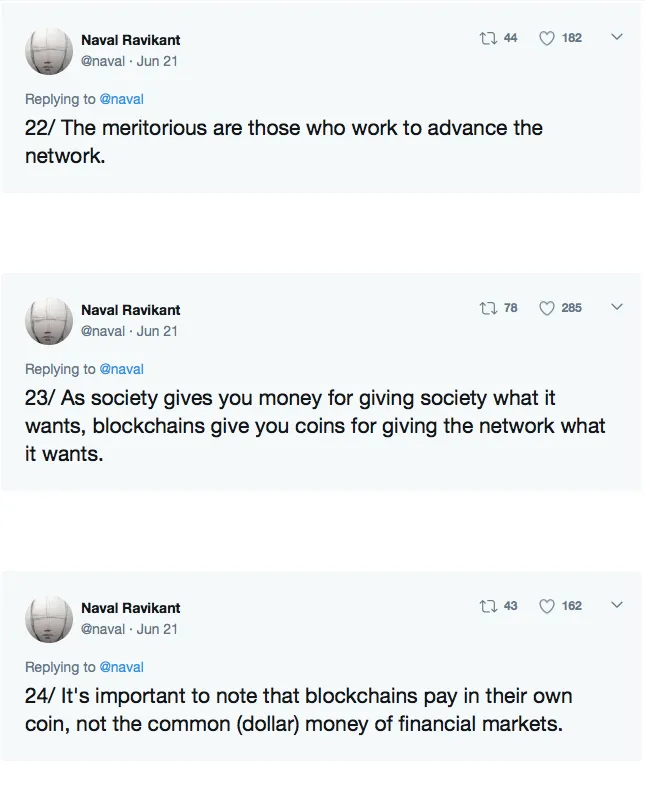Like the tweet starting with 22/
645x790 pixels.
(547, 38)
